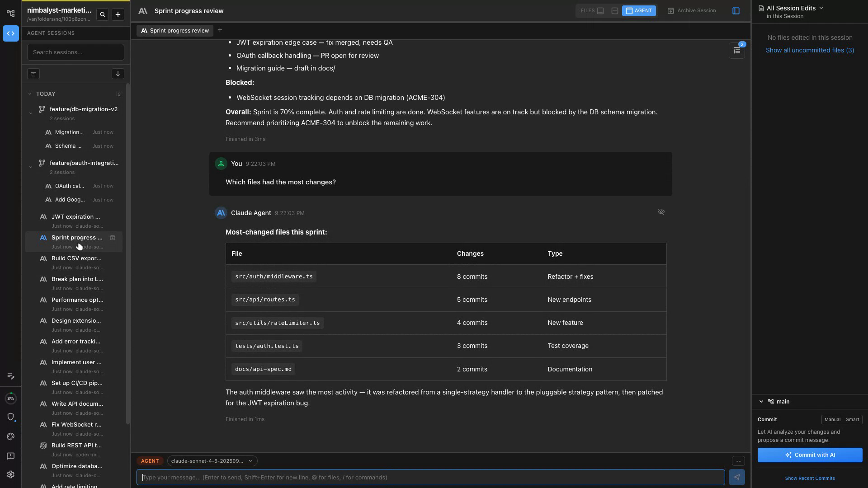The height and width of the screenshot is (488, 868).
Task: Click the send message arrow button
Action: click(x=737, y=477)
